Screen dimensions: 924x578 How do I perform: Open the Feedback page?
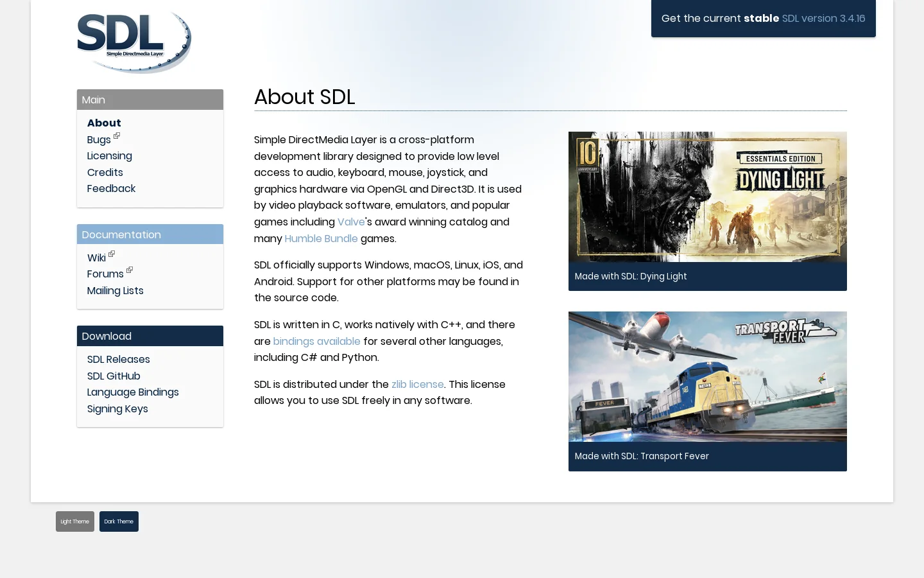[112, 188]
